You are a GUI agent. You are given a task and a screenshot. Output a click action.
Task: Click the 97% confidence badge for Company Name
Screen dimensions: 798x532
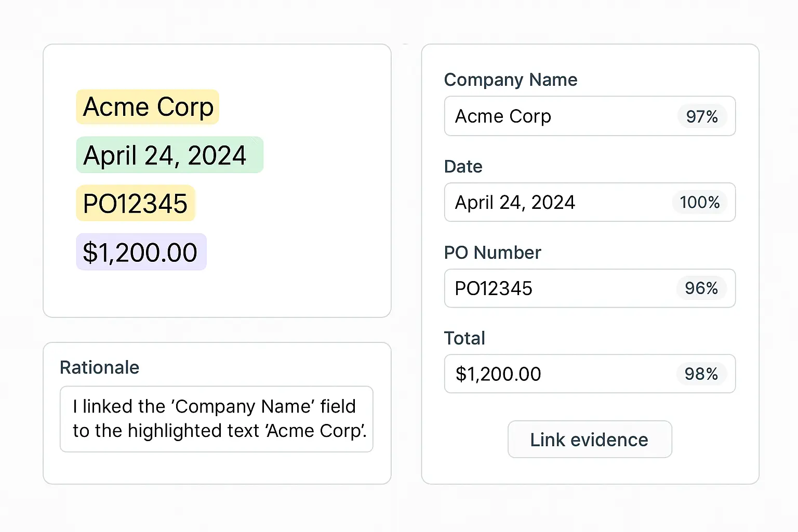[701, 116]
